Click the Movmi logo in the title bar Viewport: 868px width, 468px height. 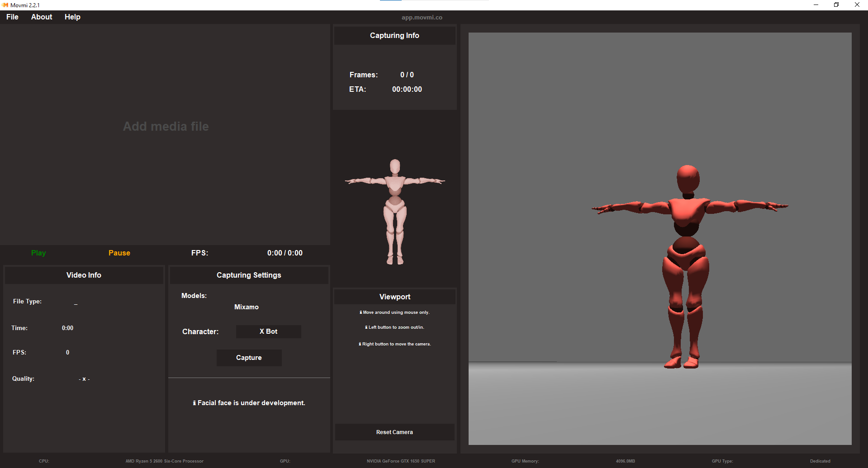tap(5, 5)
